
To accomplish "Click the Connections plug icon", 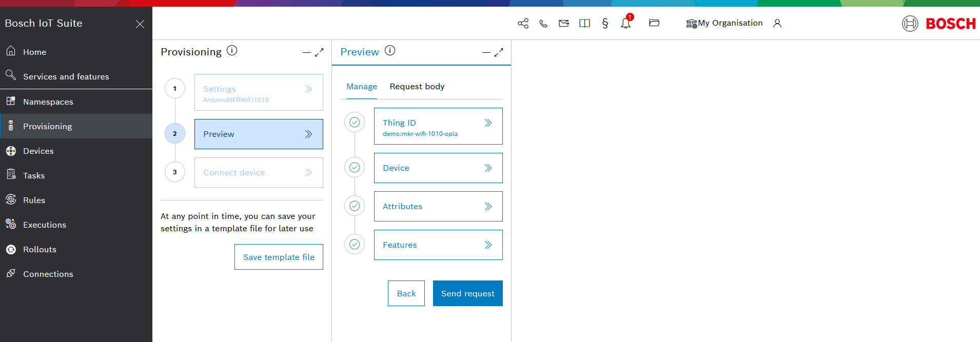I will click(11, 273).
